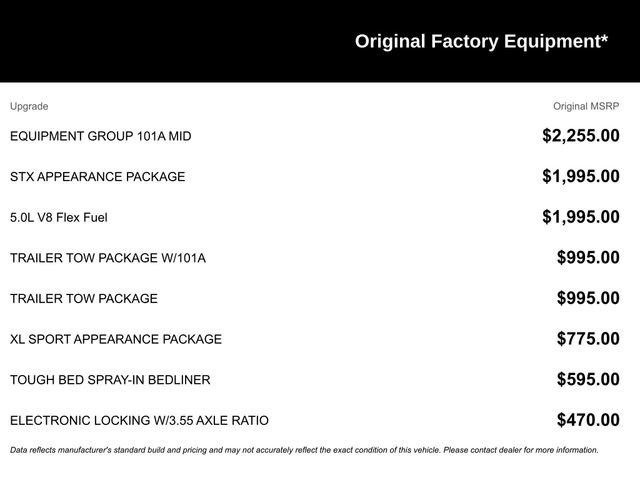Click the STX package $1,995.00 price
The height and width of the screenshot is (480, 640).
point(580,177)
